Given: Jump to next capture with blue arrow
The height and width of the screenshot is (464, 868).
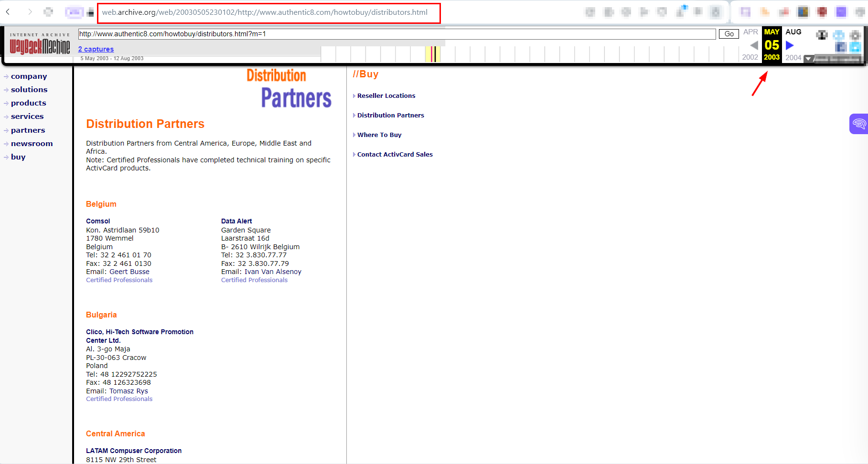Looking at the screenshot, I should [x=790, y=45].
